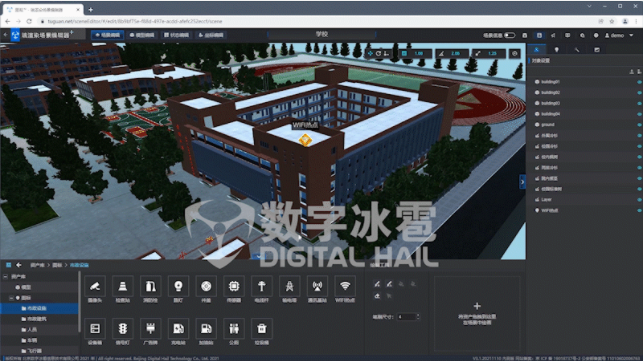643x361 pixels.
Task: Open the demo user dropdown
Action: click(x=619, y=35)
